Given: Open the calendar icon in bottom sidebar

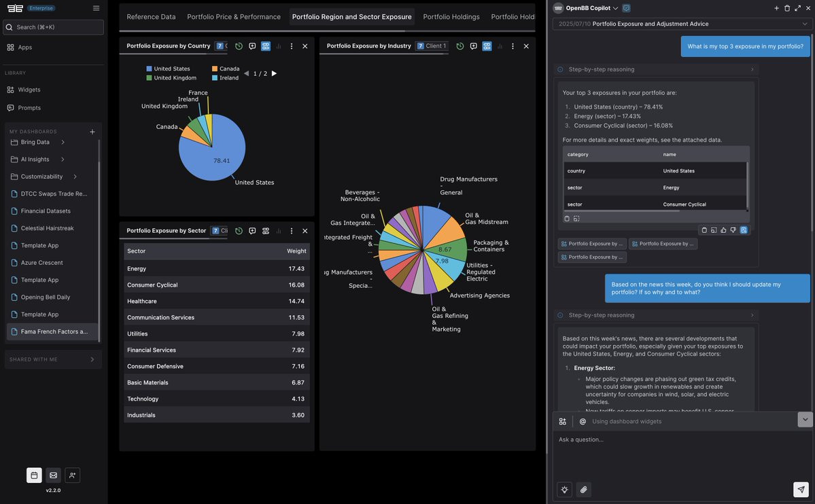Looking at the screenshot, I should coord(34,475).
